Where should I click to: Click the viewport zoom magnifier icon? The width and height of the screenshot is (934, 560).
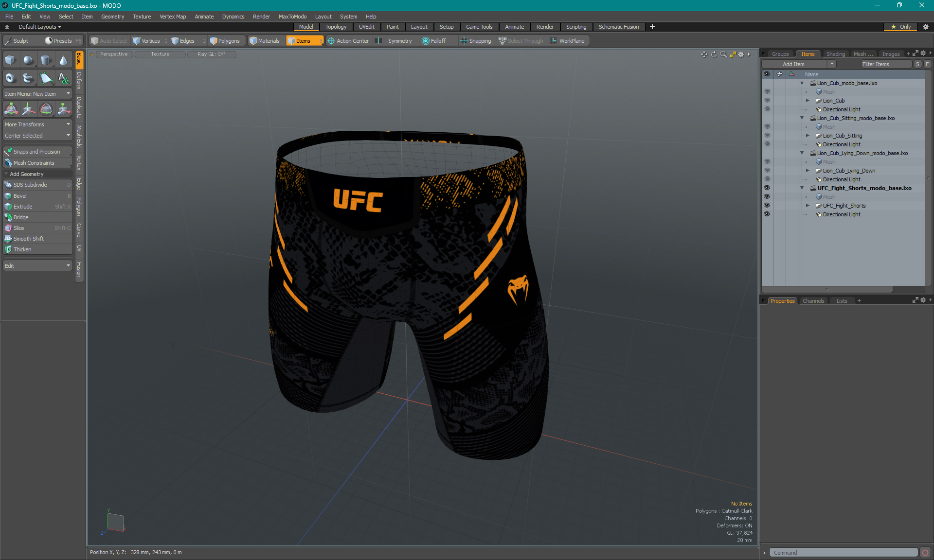[x=723, y=54]
